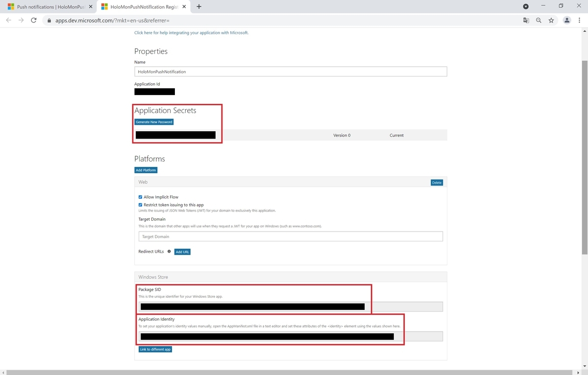
Task: Toggle Allow Implicit Flow checkbox
Action: (x=141, y=197)
